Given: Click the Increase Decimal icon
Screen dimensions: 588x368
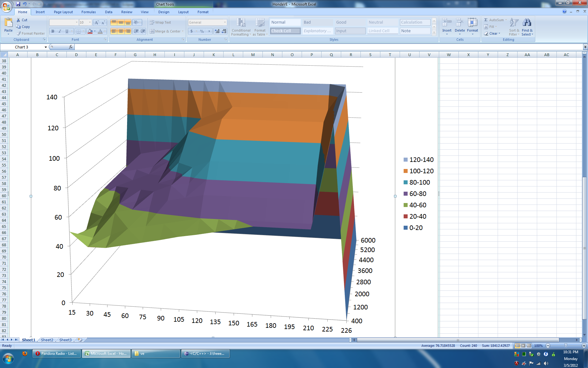Looking at the screenshot, I should (217, 31).
